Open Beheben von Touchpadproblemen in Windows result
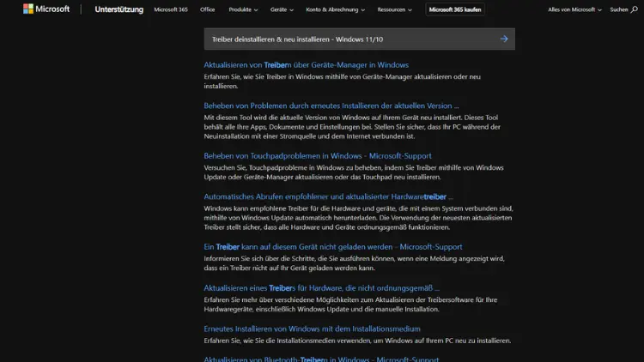Screen dimensions: 644x362 click(318, 155)
